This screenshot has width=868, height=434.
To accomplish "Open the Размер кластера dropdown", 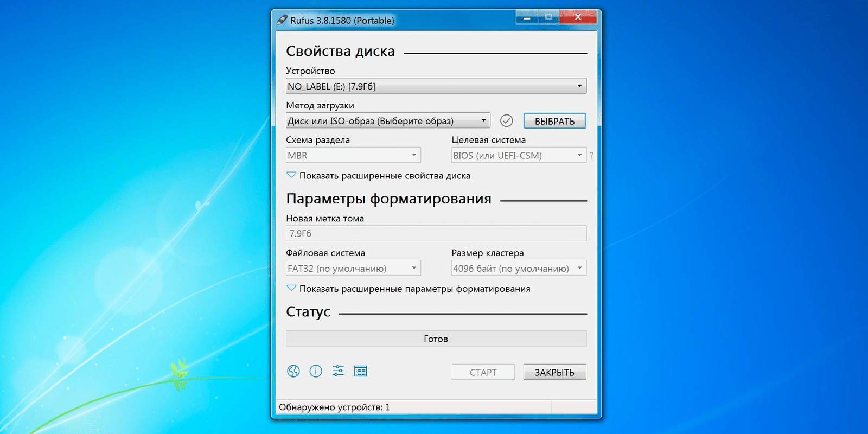I will pos(518,268).
